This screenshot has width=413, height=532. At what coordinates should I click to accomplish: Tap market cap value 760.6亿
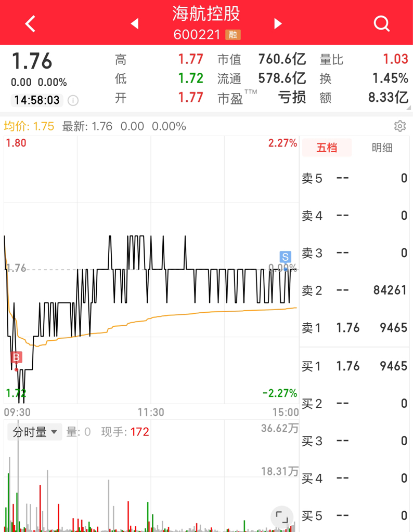(x=282, y=59)
